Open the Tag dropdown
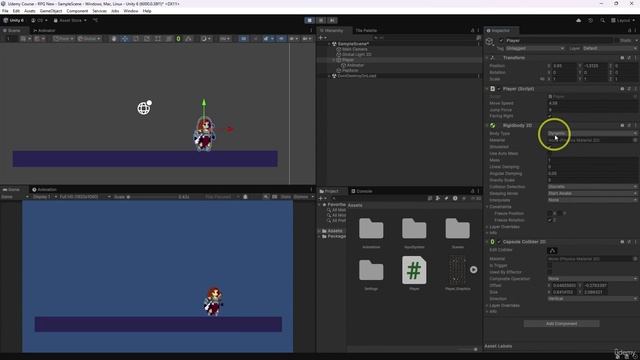Screen dimensions: 640x360 pyautogui.click(x=535, y=48)
